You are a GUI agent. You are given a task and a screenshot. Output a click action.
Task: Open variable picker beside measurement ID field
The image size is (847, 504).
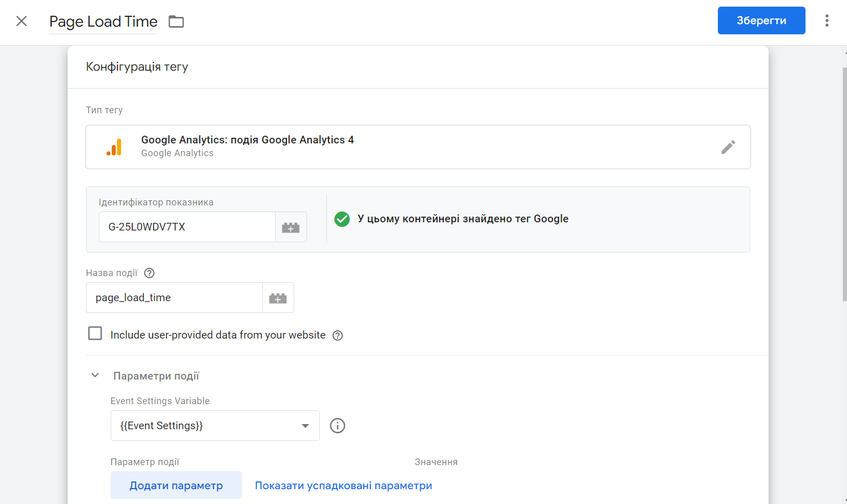pos(291,227)
